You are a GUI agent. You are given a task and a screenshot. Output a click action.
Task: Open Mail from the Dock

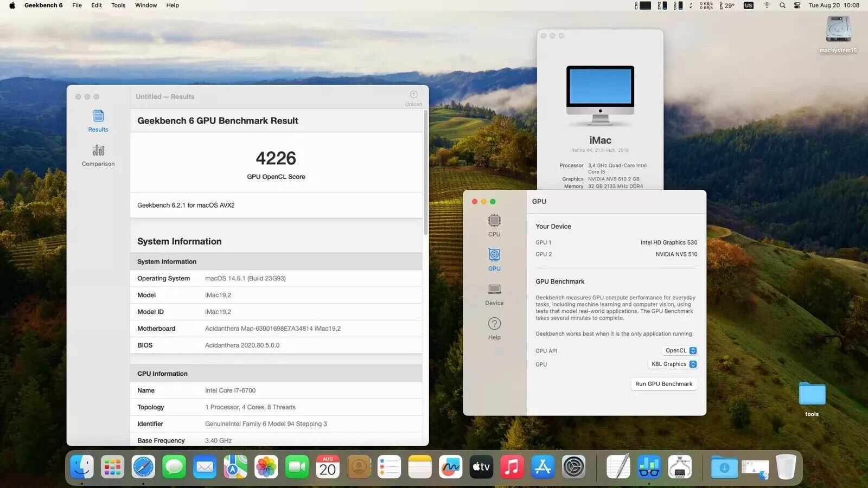(x=205, y=467)
